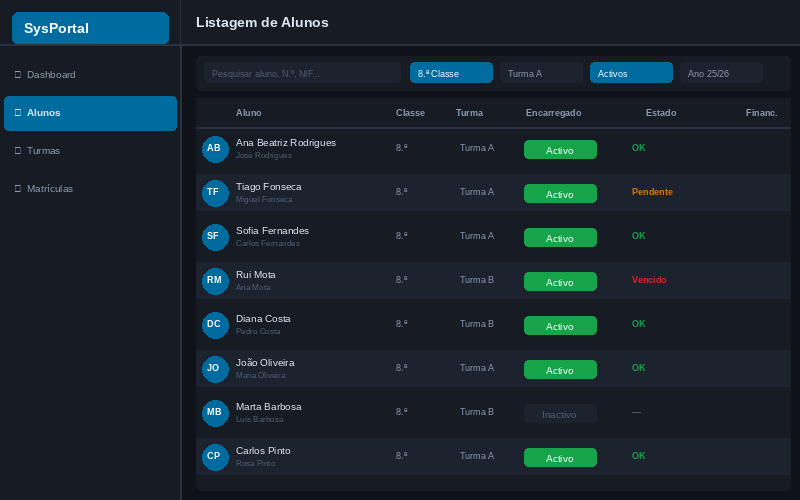Viewport: 800px width, 500px height.
Task: Open student Marta Barbosa
Action: coord(268,407)
